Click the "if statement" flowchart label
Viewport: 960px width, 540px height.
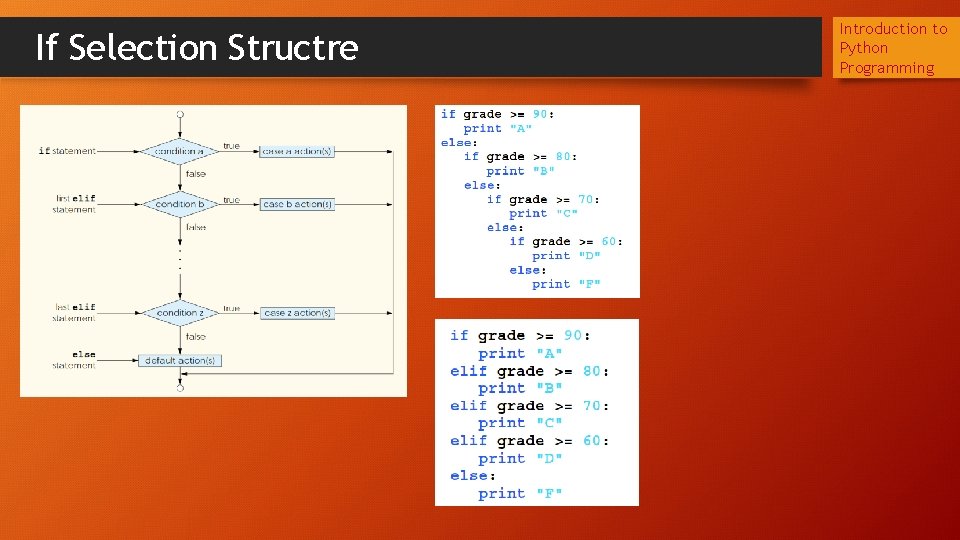tap(67, 151)
